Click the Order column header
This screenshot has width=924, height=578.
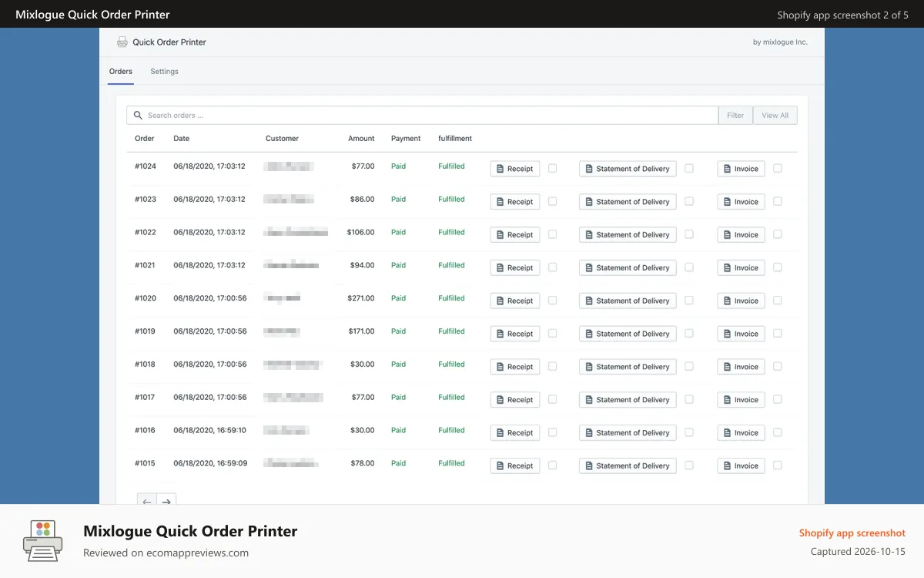click(x=145, y=139)
